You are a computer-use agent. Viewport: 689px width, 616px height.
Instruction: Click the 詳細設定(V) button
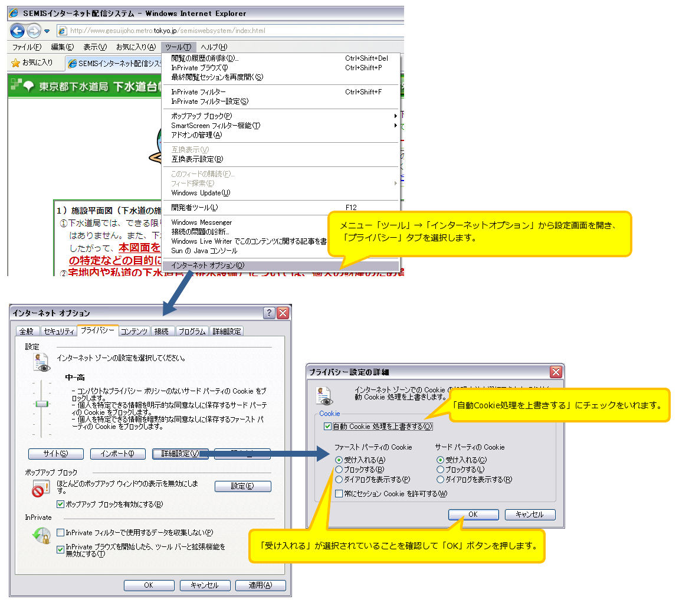[x=180, y=454]
